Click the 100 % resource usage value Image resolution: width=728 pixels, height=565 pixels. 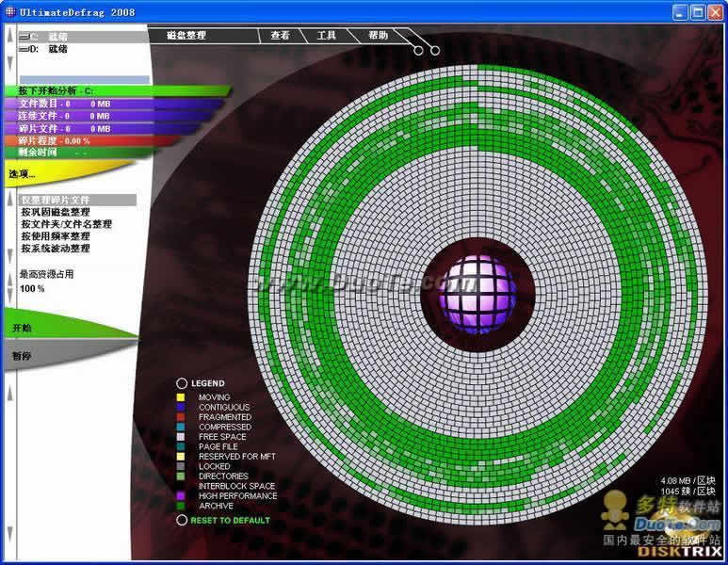[x=32, y=289]
